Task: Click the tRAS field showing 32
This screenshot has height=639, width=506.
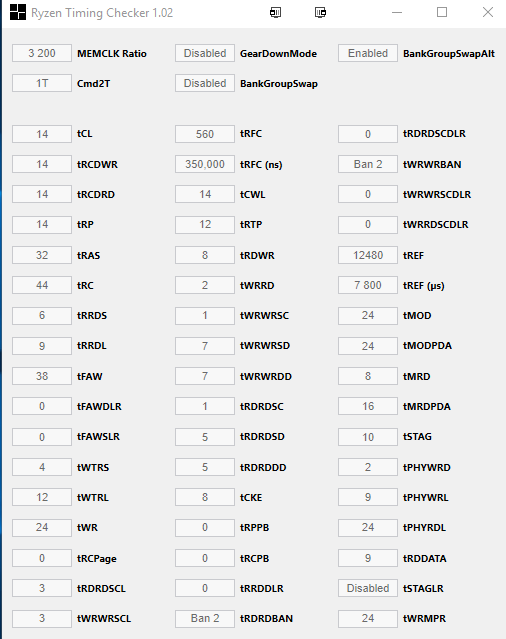Action: pos(42,255)
